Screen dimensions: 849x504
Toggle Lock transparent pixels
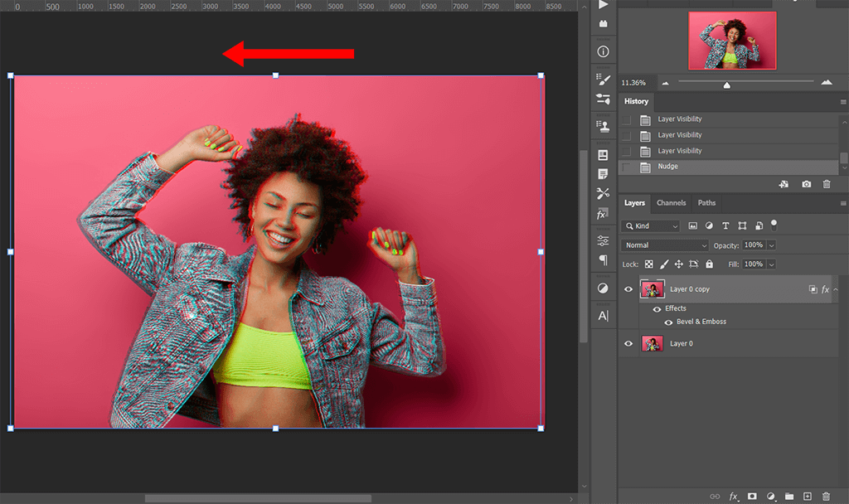pos(649,264)
